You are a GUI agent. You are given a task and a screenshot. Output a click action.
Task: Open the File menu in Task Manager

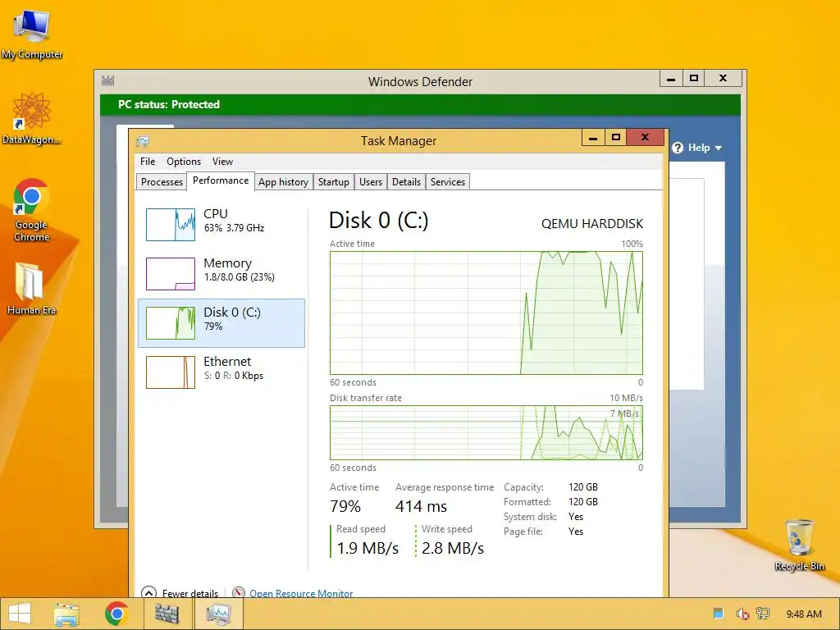pyautogui.click(x=148, y=162)
